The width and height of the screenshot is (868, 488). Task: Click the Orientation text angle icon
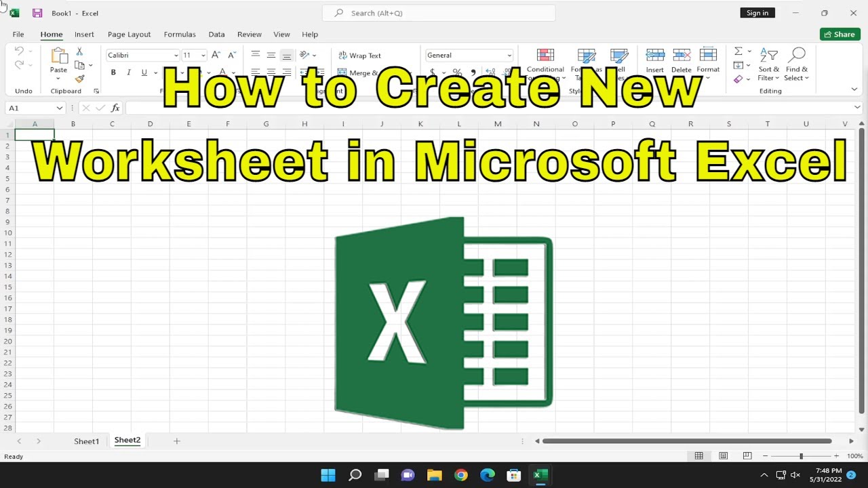coord(304,55)
